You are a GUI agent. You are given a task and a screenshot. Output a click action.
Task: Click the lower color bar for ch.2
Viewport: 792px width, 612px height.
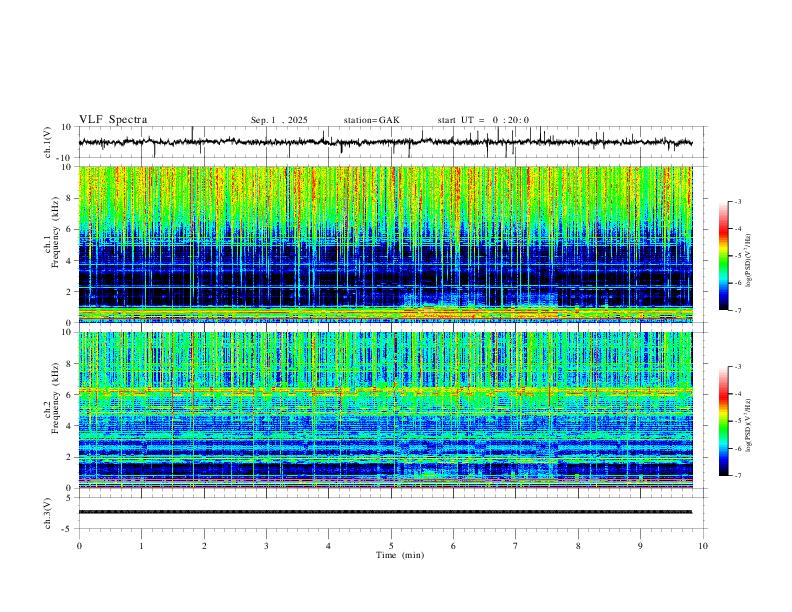[724, 421]
